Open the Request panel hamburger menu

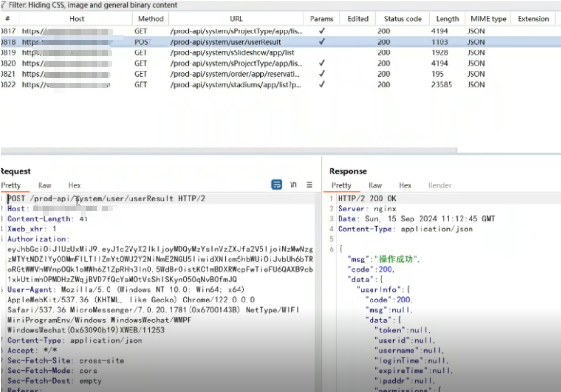(310, 185)
